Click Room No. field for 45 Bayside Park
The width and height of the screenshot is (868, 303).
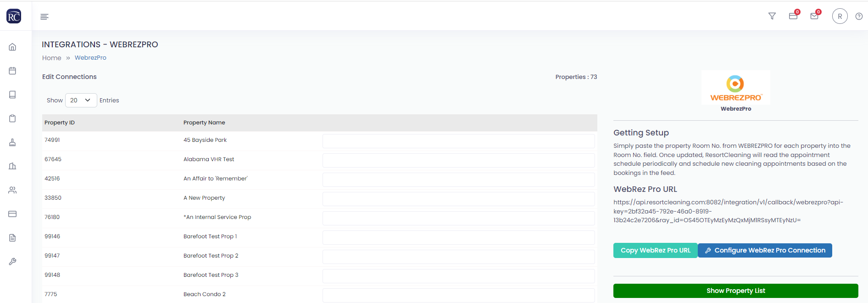click(458, 141)
